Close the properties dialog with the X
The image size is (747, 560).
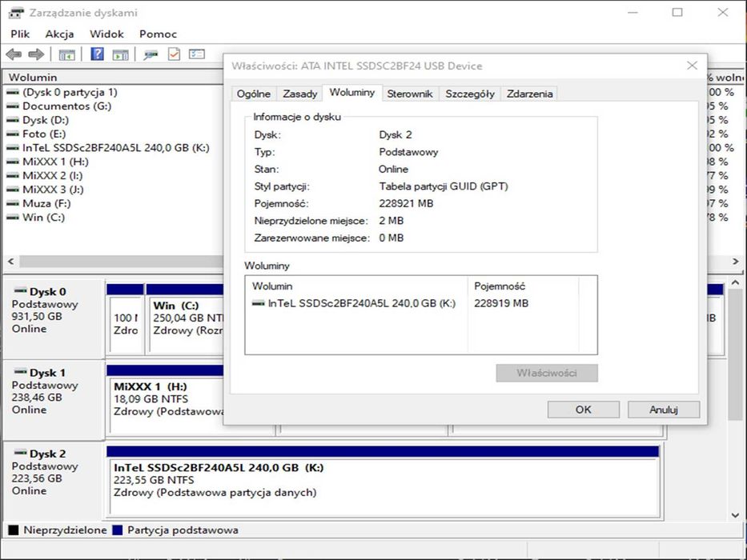[x=693, y=66]
